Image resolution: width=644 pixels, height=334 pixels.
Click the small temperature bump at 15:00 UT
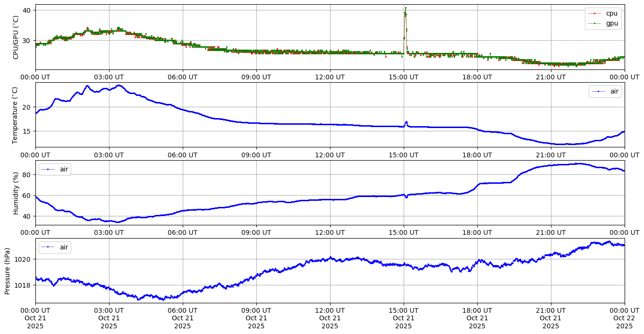406,122
